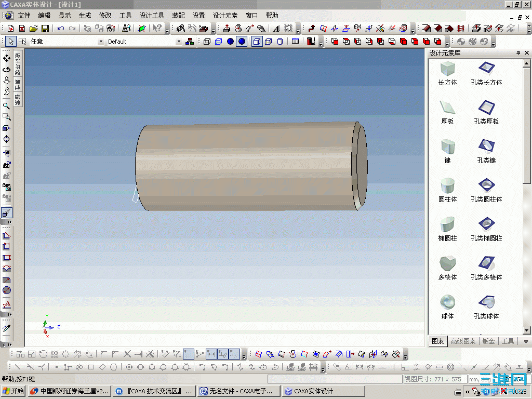Click the target camera tool
532x399 pixels.
6,139
